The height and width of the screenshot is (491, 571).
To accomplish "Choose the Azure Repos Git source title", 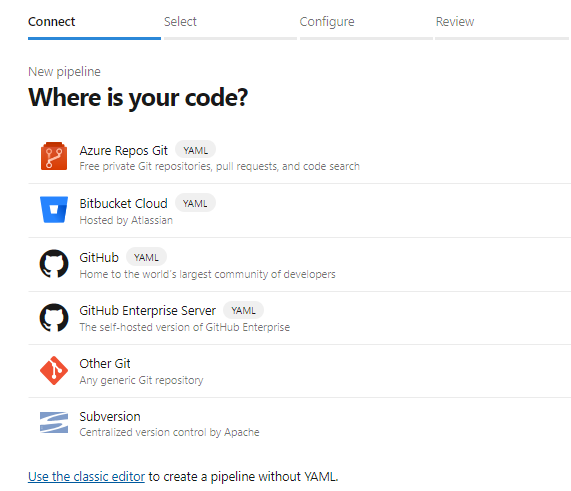I will pos(123,150).
